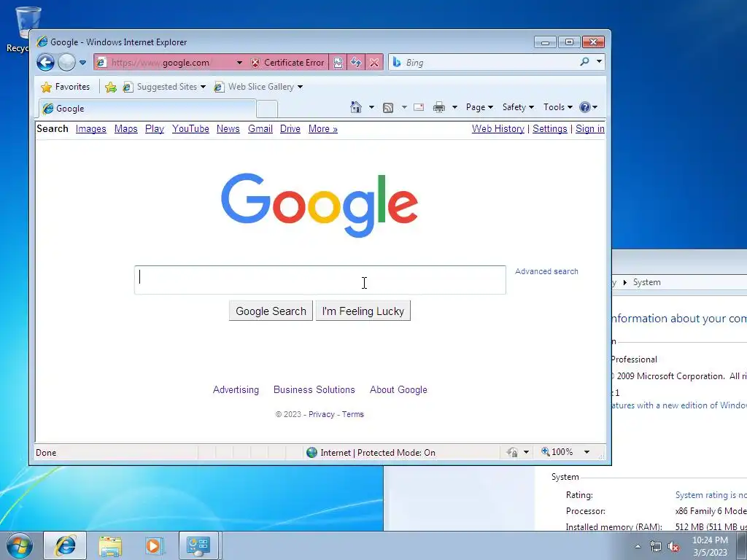Click the Home icon in command bar
Viewport: 747px width, 560px height.
(x=356, y=107)
